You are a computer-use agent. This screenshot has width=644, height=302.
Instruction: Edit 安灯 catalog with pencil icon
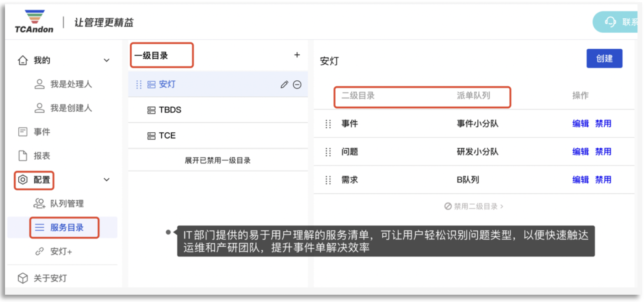284,84
